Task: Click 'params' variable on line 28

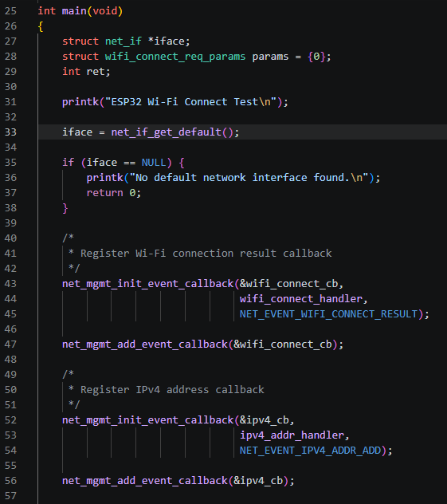Action: tap(270, 57)
